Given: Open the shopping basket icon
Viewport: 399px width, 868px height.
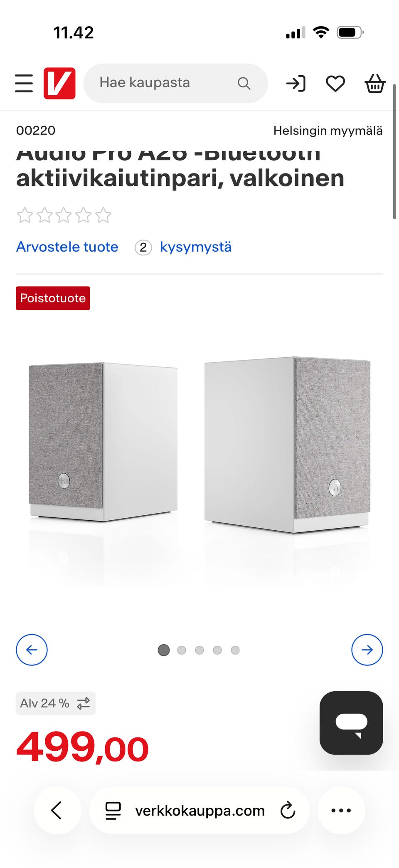Looking at the screenshot, I should [x=375, y=83].
